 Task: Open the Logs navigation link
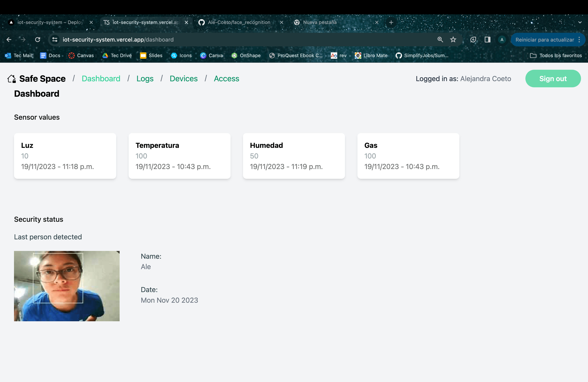coord(145,79)
